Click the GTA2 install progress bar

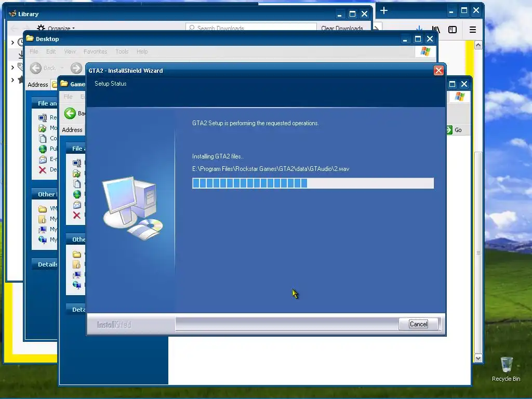click(x=313, y=183)
